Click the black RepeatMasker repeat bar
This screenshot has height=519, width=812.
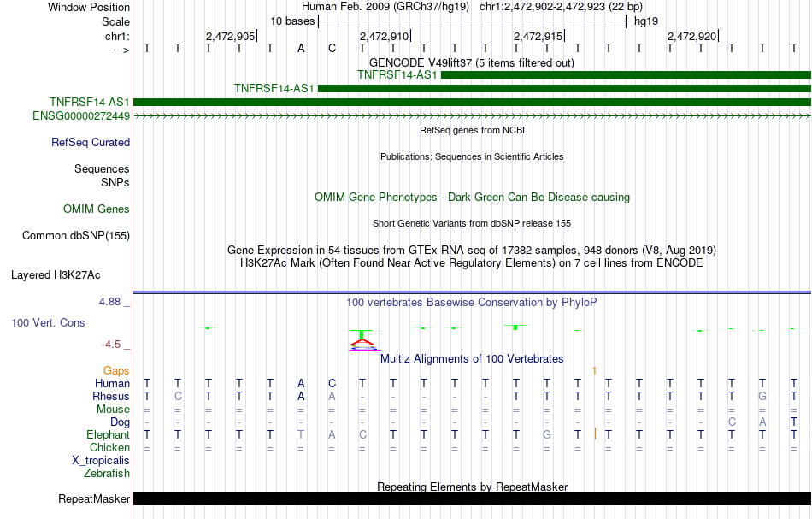pyautogui.click(x=473, y=498)
